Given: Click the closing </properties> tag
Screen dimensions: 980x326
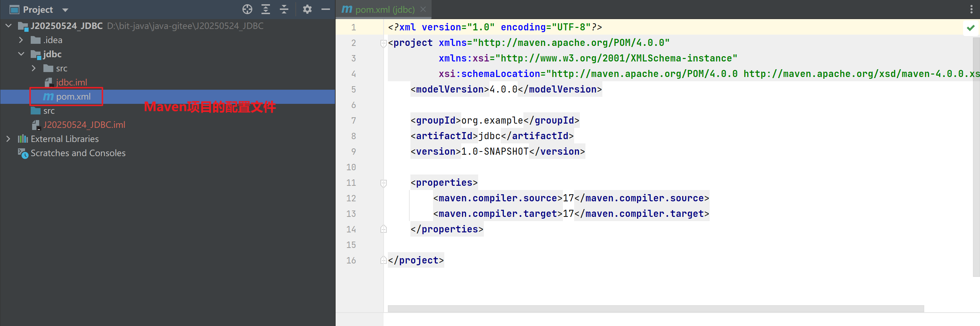Looking at the screenshot, I should pyautogui.click(x=447, y=229).
